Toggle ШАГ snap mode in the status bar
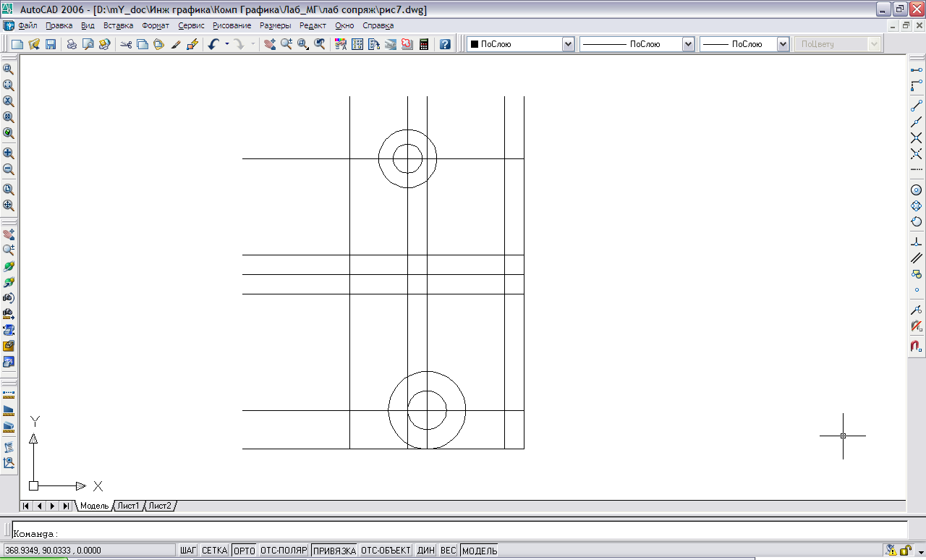Screen dimensions: 926x560 (x=188, y=551)
